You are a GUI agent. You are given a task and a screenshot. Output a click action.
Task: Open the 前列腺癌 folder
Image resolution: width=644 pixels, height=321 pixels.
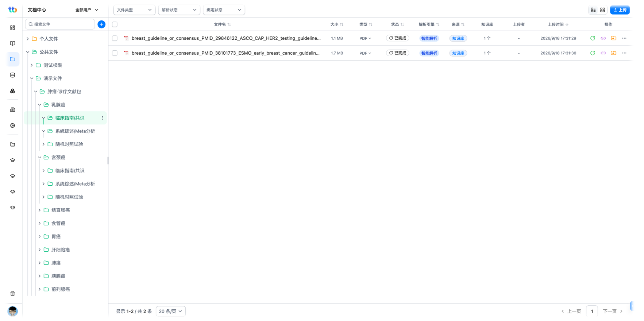coord(61,289)
